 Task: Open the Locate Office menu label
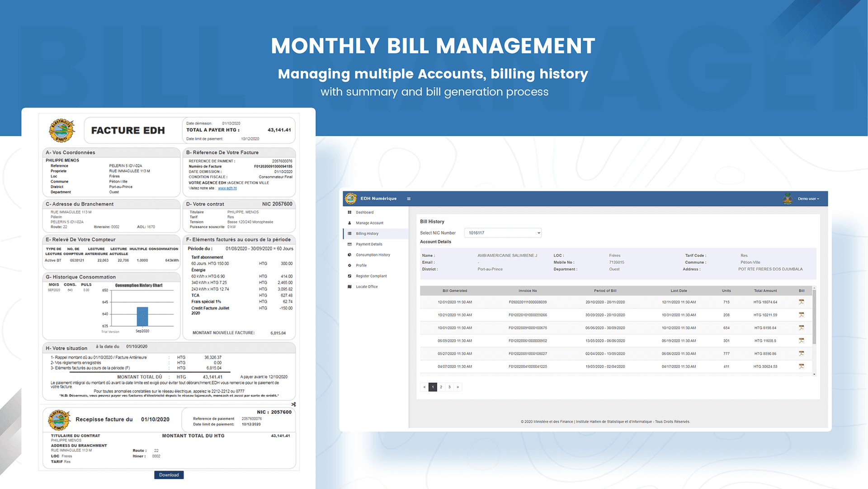(x=367, y=287)
